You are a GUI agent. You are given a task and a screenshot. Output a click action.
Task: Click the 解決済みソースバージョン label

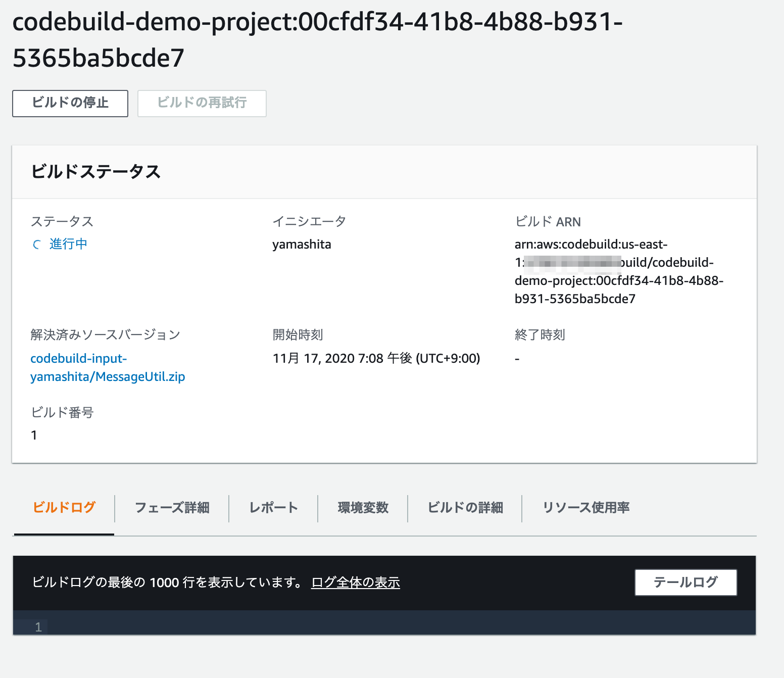point(105,334)
